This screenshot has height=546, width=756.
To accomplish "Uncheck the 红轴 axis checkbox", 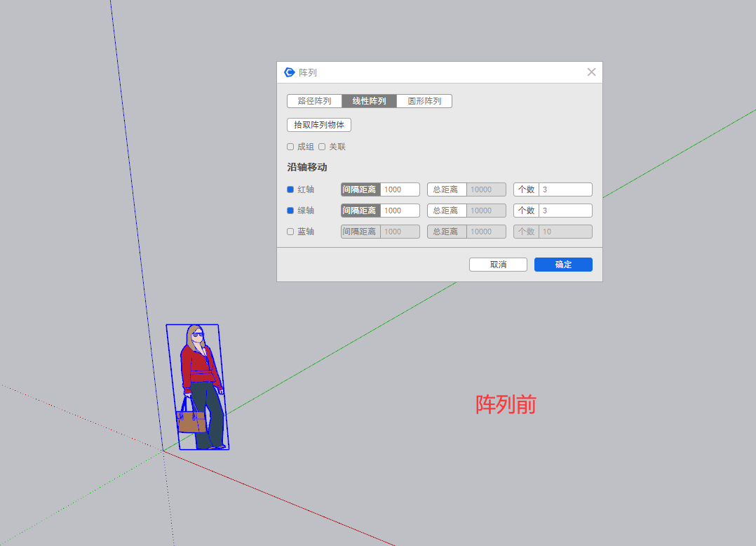I will click(x=290, y=189).
